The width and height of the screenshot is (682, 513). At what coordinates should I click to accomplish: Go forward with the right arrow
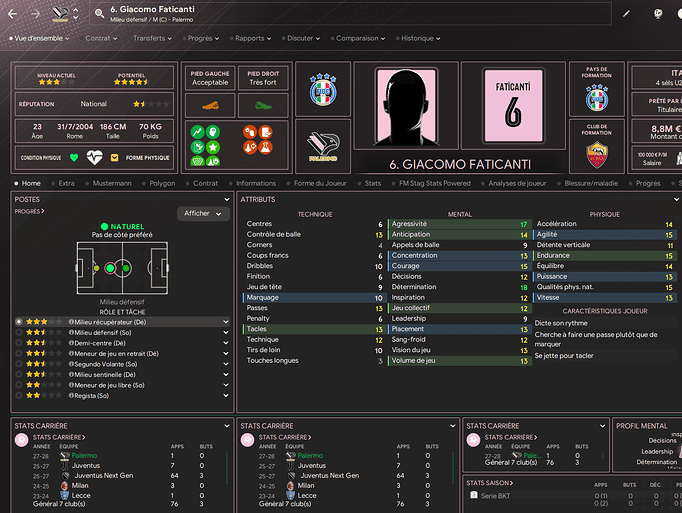(x=36, y=14)
